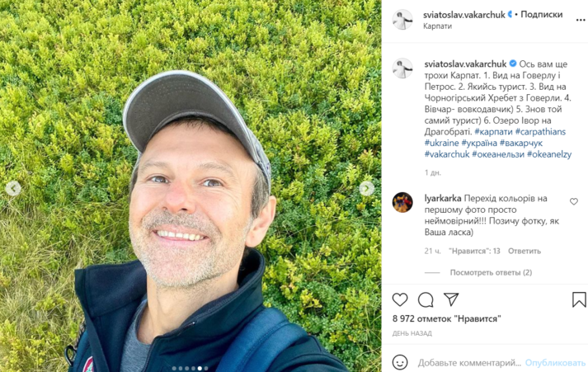
Task: Go to the next photo in carousel
Action: click(366, 188)
